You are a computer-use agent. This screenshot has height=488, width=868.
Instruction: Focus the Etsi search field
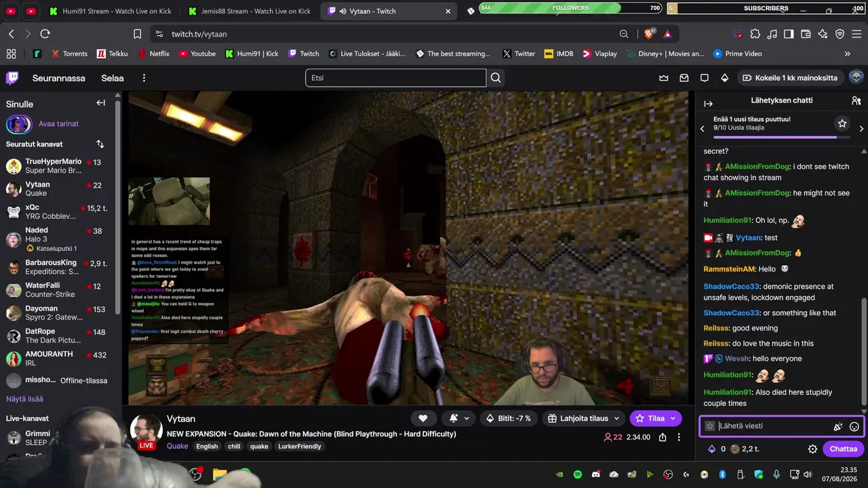pos(395,78)
